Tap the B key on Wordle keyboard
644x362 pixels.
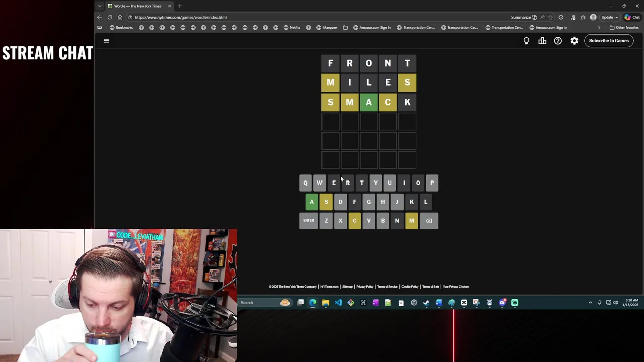coord(383,221)
